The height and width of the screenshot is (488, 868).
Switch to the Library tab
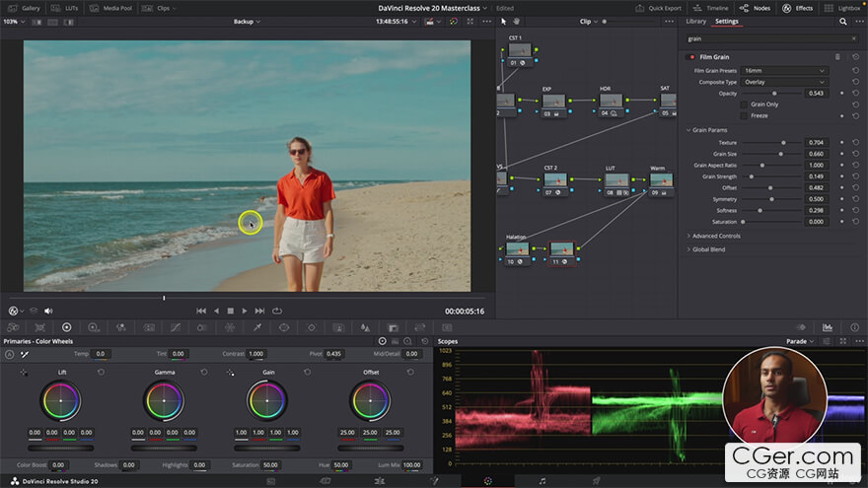[696, 21]
